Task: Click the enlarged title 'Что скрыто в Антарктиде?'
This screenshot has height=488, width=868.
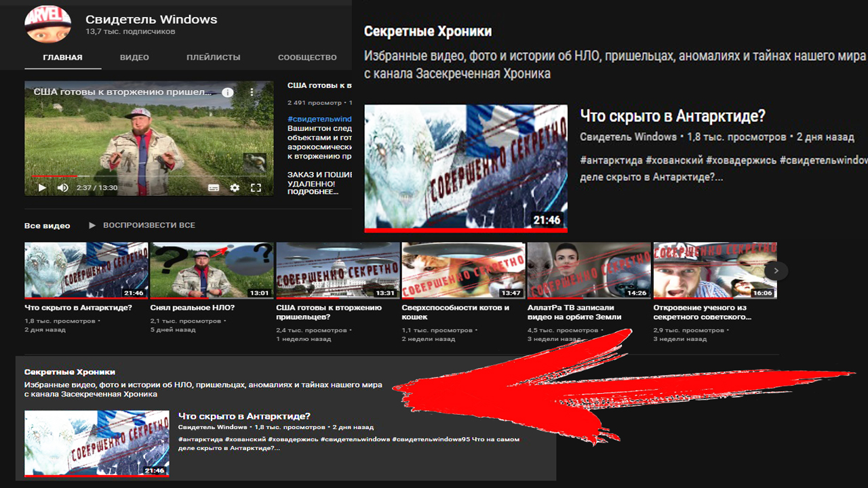Action: [673, 116]
